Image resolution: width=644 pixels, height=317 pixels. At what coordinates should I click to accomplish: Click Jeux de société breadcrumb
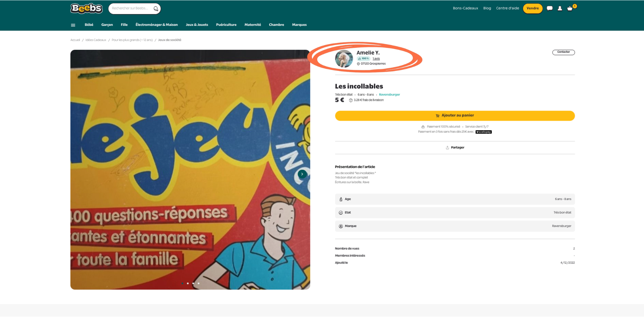point(170,40)
